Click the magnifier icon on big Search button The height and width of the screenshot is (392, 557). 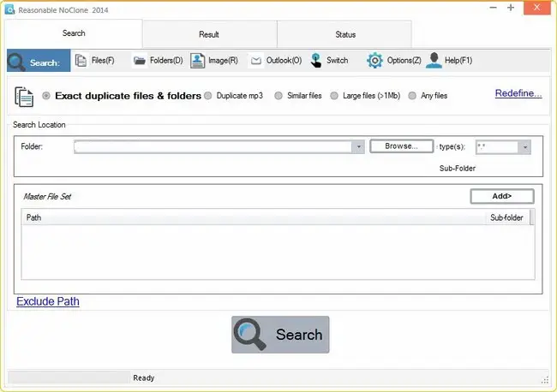tap(250, 334)
